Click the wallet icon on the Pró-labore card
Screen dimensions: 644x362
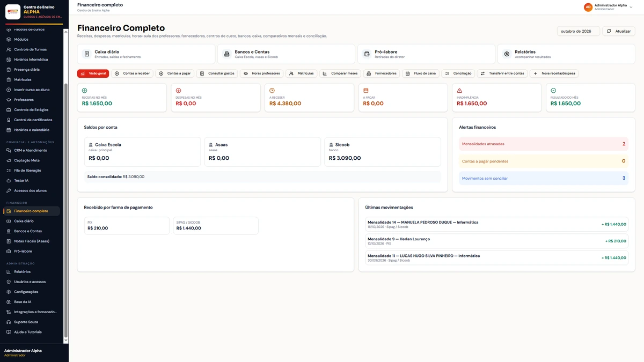tap(367, 54)
